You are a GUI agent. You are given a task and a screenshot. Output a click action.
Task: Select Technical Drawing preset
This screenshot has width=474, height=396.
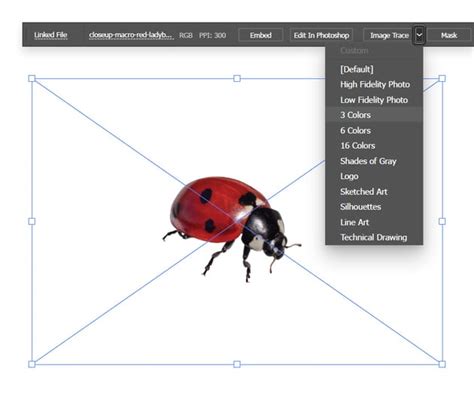click(373, 237)
